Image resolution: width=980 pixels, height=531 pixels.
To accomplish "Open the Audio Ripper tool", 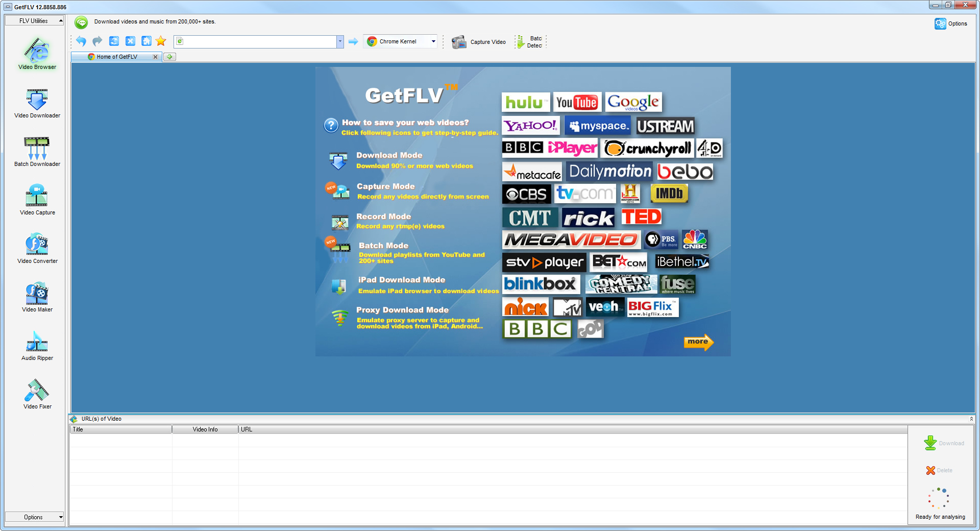I will pos(37,346).
